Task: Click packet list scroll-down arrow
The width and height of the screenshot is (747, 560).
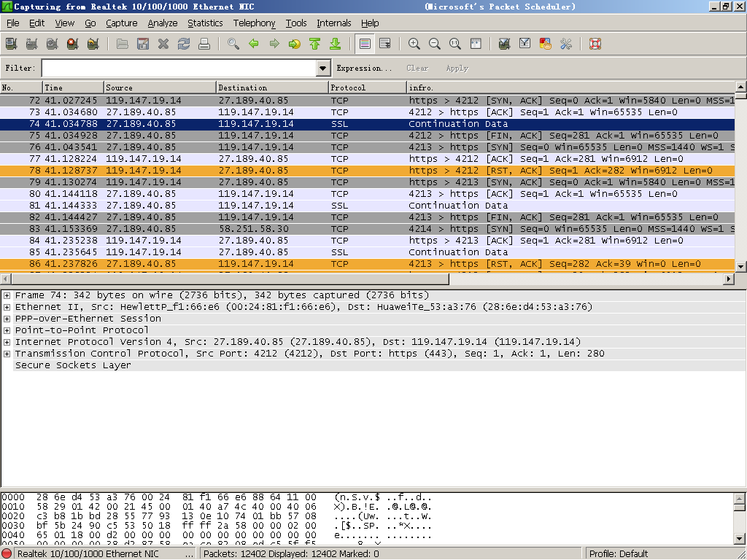Action: [740, 267]
